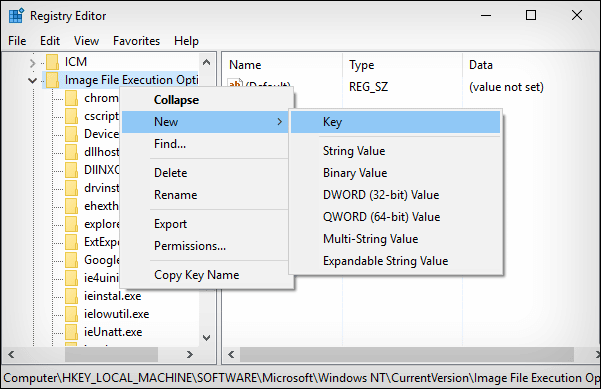Click the Name column header
Screen dimensions: 601x389
pyautogui.click(x=282, y=65)
